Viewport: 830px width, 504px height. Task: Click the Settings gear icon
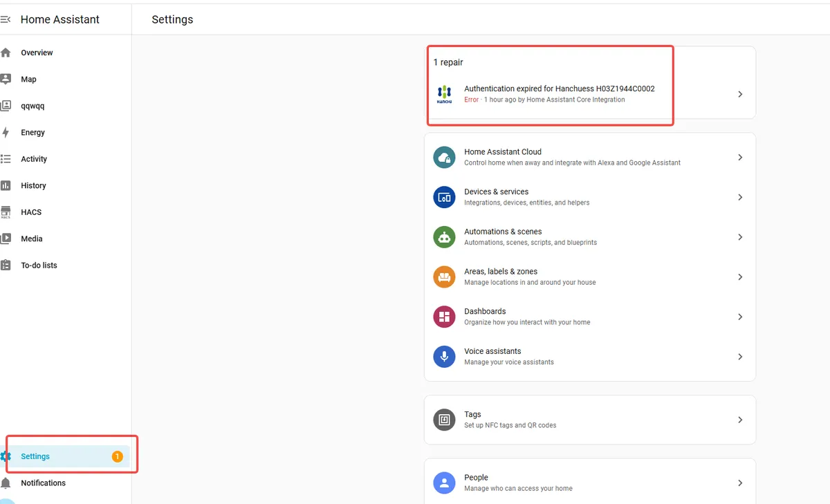tap(6, 456)
